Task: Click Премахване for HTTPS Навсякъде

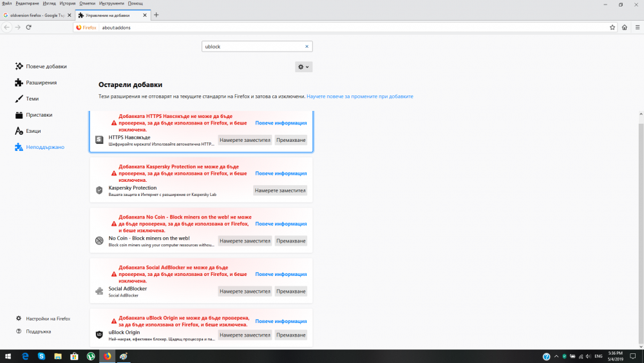Action: [291, 140]
